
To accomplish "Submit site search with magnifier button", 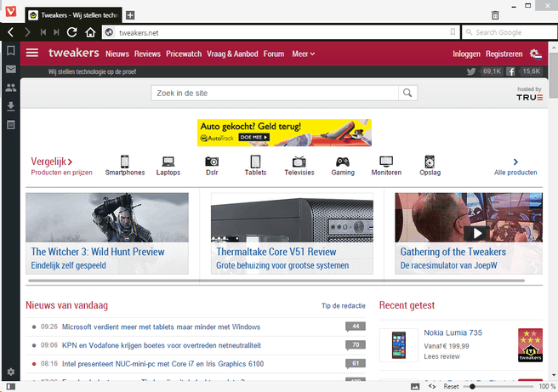I will tap(407, 93).
